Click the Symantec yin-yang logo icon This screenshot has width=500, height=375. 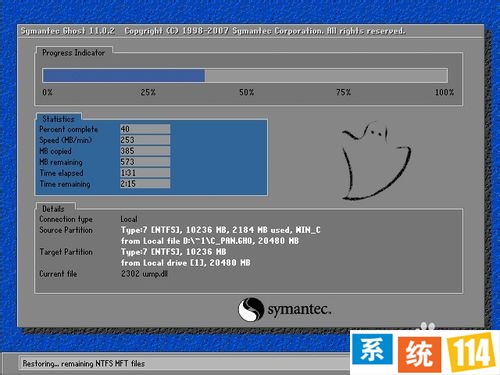click(251, 309)
